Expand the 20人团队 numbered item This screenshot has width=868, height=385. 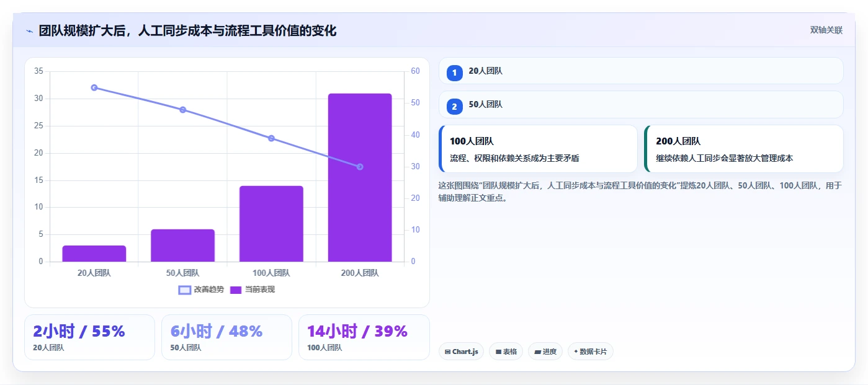[641, 71]
